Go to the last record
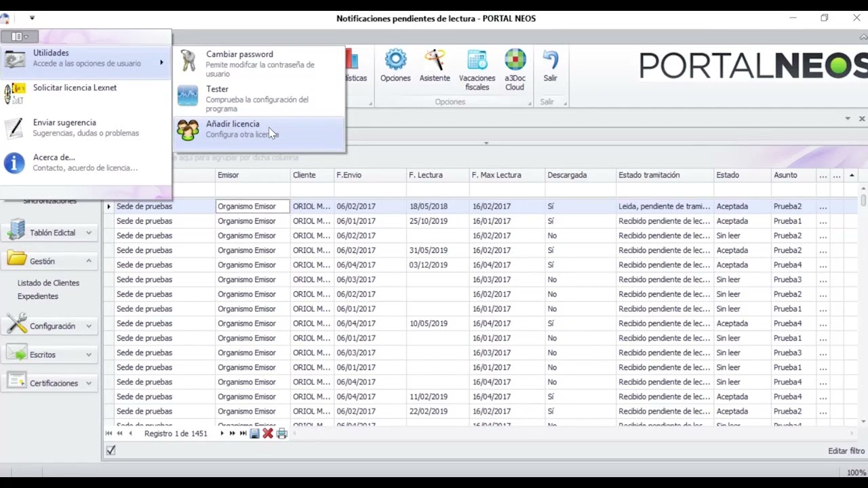Image resolution: width=868 pixels, height=488 pixels. click(x=243, y=434)
